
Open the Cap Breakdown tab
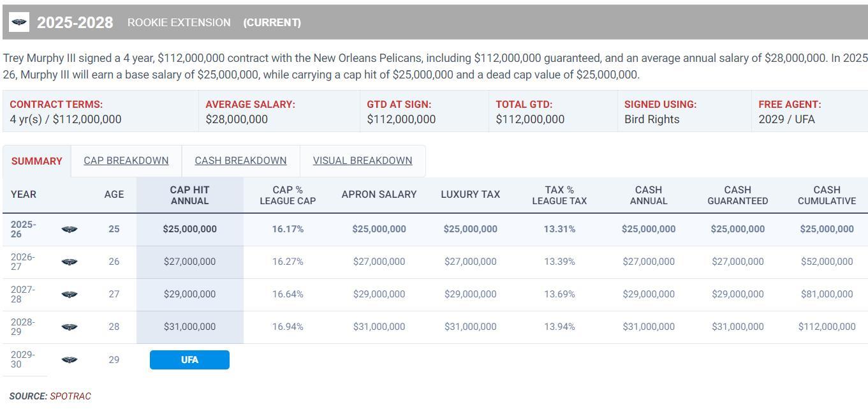point(126,161)
